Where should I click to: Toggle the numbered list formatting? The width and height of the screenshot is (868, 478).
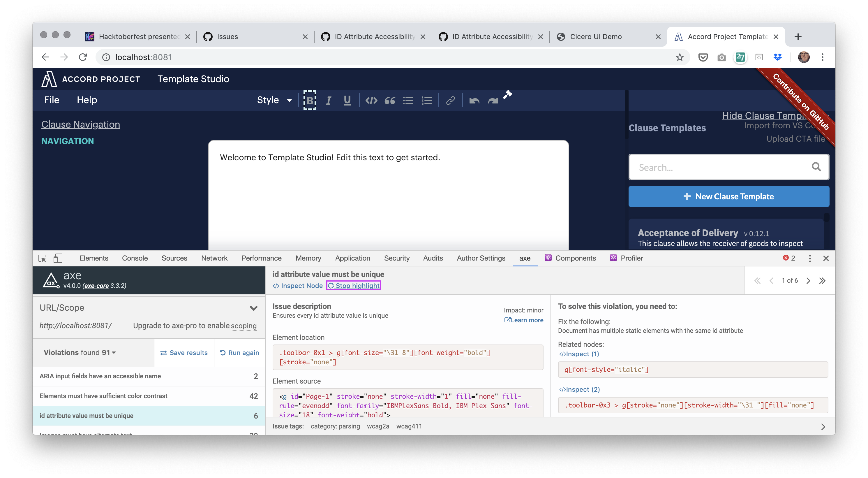pyautogui.click(x=426, y=100)
